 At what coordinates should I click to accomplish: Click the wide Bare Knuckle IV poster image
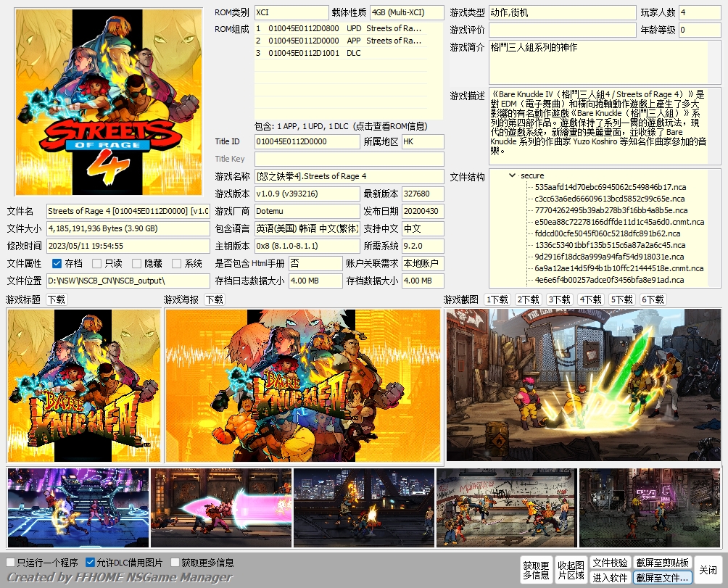[302, 386]
